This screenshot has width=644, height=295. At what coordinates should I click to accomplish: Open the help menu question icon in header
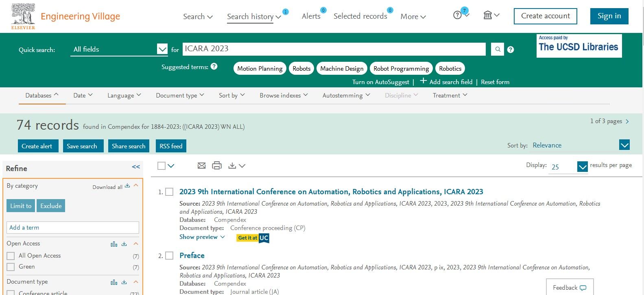[x=457, y=15]
